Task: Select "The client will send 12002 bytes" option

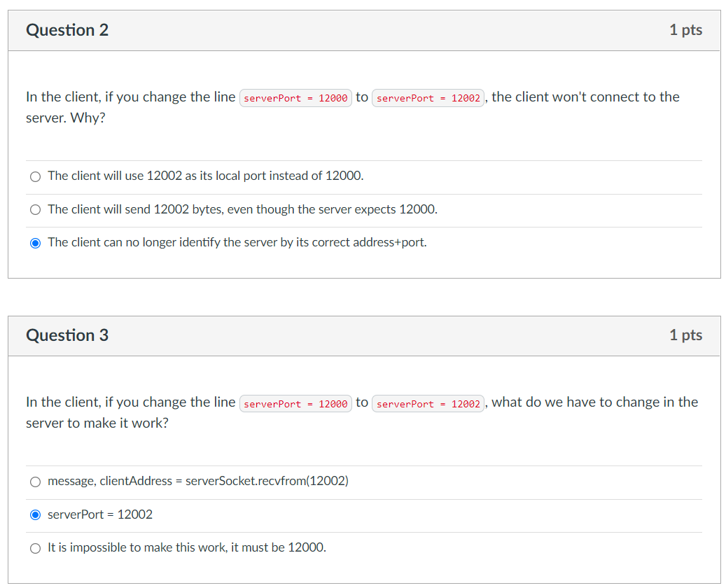Action: (34, 209)
